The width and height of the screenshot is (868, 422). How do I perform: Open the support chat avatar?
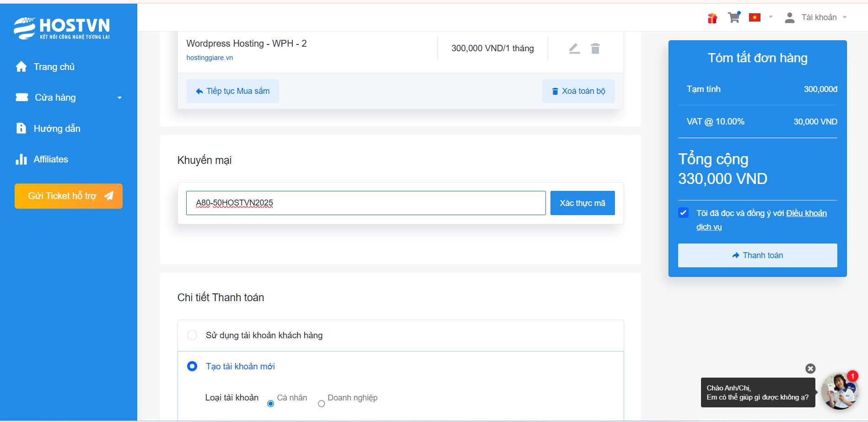[839, 391]
